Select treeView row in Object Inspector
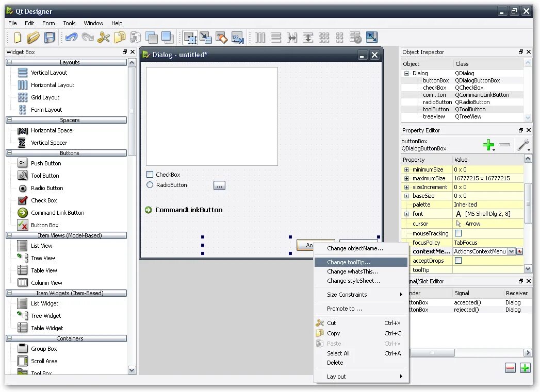The width and height of the screenshot is (540, 392). pyautogui.click(x=463, y=116)
